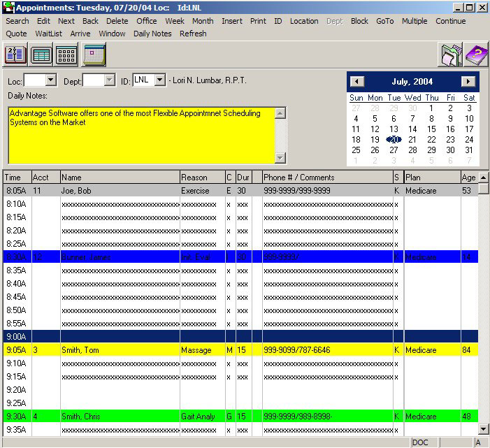Open the Office menu
The width and height of the screenshot is (490, 448).
pos(147,21)
